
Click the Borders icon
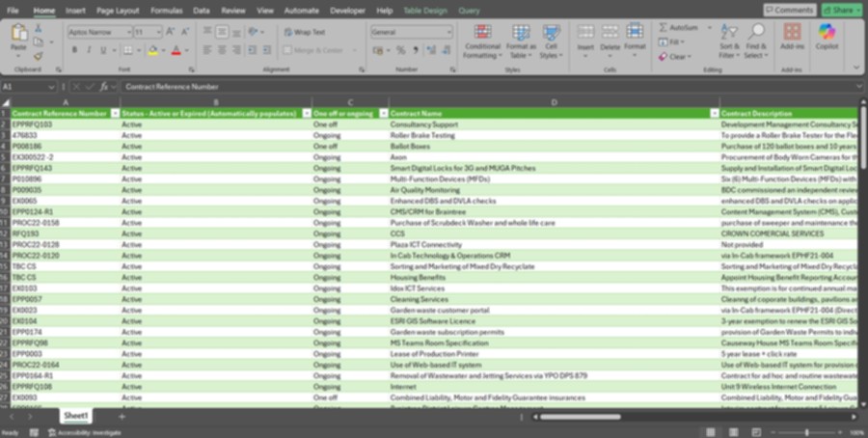[128, 50]
